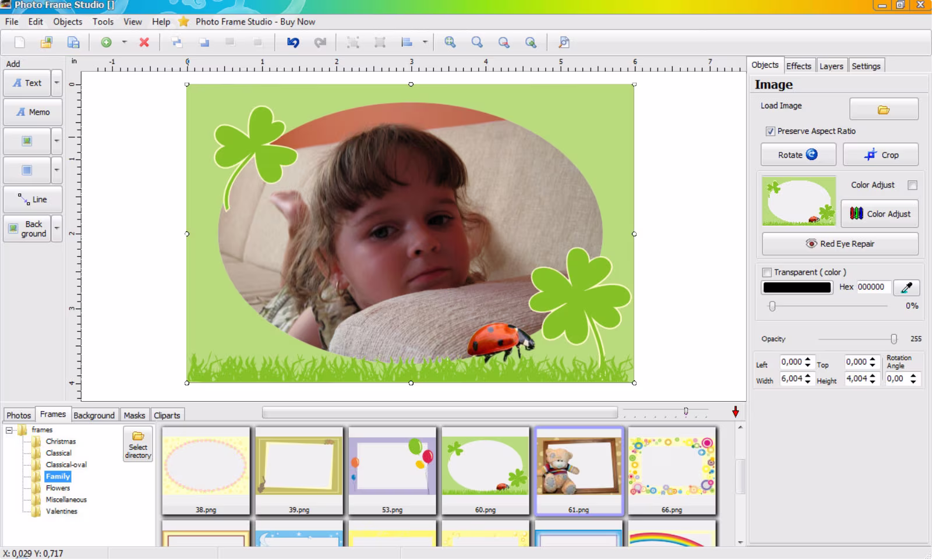This screenshot has width=933, height=560.
Task: Click the magnifier with crosshair zoom icon
Action: click(531, 42)
